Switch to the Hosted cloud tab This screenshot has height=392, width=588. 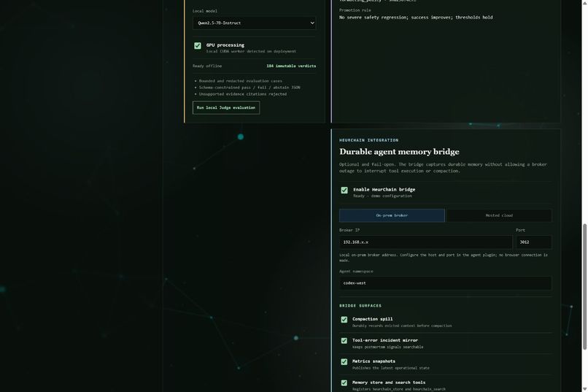499,215
